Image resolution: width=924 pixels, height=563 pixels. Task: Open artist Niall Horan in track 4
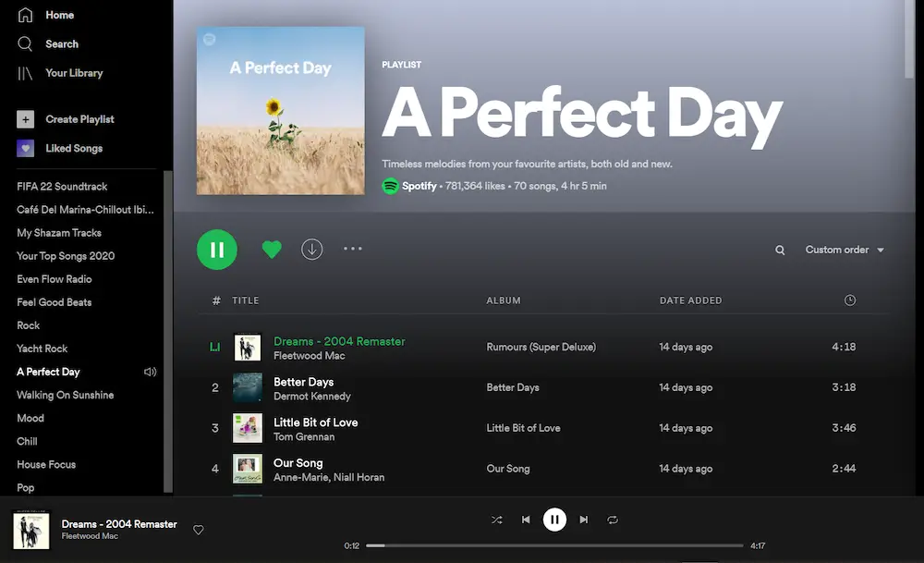[359, 478]
